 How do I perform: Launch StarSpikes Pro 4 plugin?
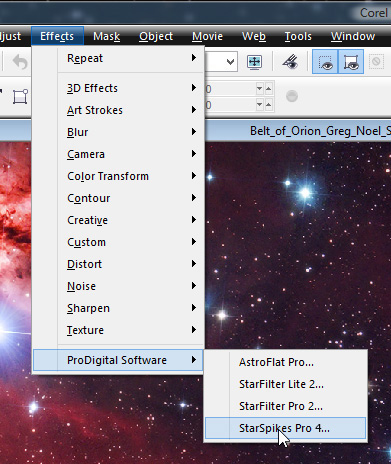[285, 428]
